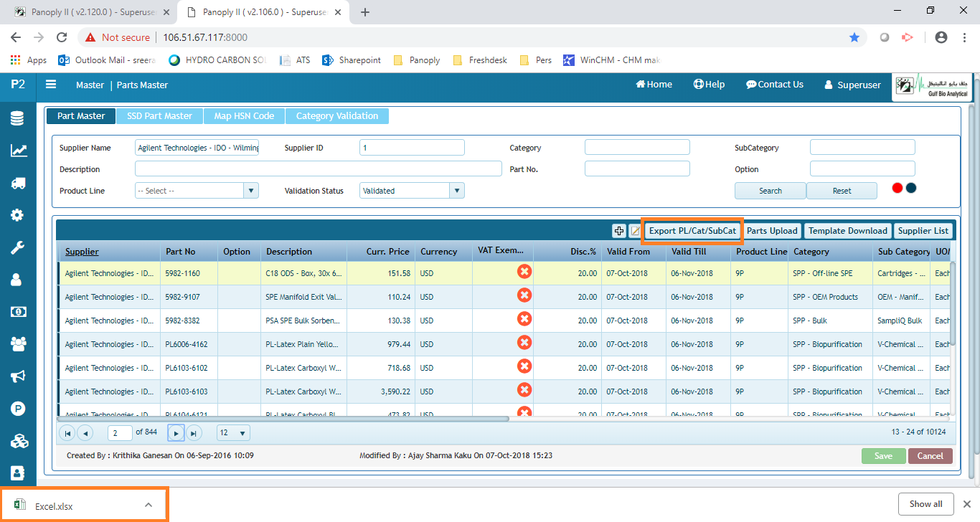This screenshot has width=980, height=522.
Task: Open the wrench sidebar icon
Action: pos(17,247)
